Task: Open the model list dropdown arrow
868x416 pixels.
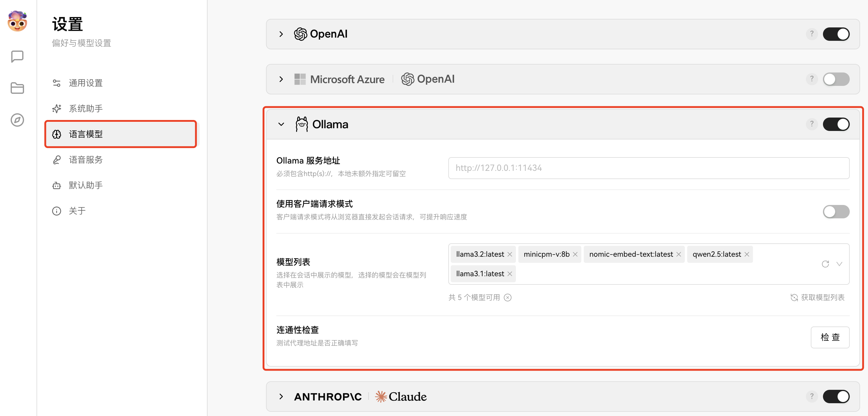Action: (x=840, y=264)
